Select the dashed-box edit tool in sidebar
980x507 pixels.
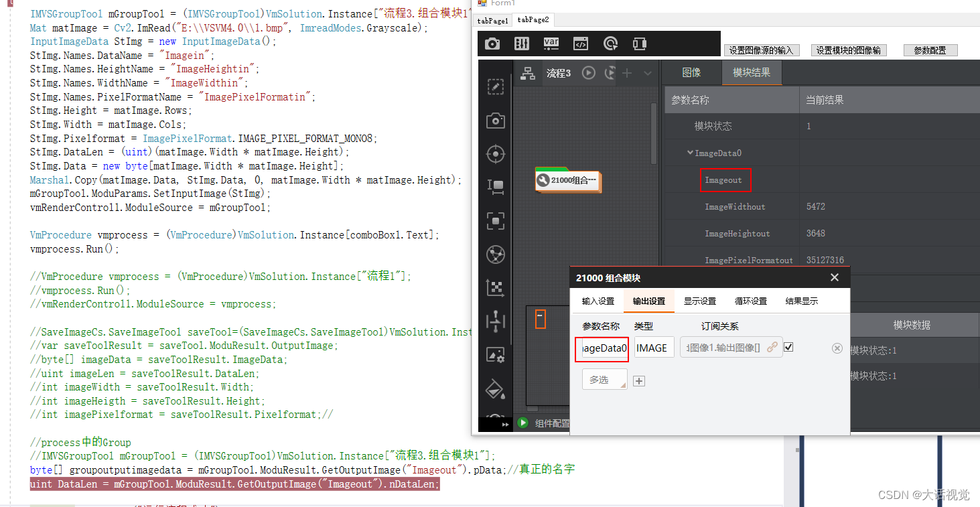tap(495, 86)
